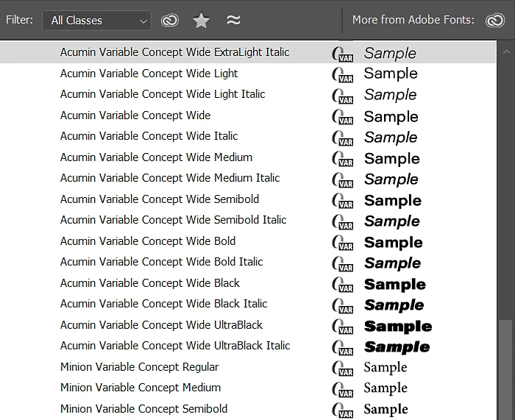Open the Creative Cloud icon beside More from Adobe Fonts
The width and height of the screenshot is (515, 420).
[495, 21]
